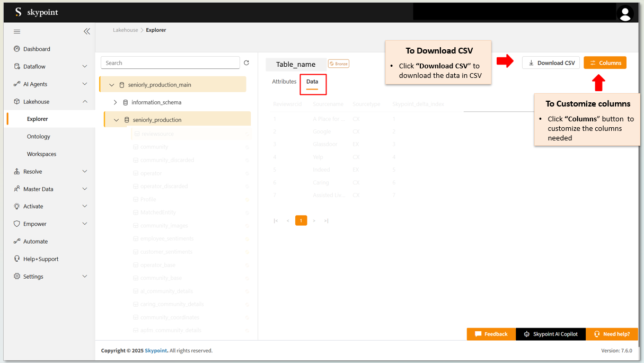Expand the Dataflow menu chevron

pyautogui.click(x=85, y=67)
